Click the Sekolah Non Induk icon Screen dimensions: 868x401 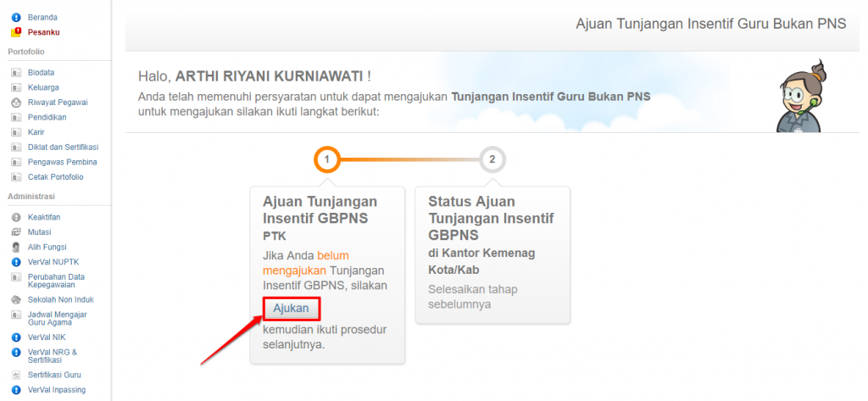click(15, 300)
